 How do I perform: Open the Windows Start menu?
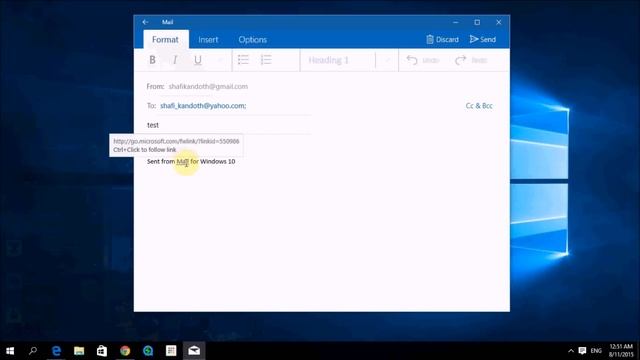(x=10, y=351)
